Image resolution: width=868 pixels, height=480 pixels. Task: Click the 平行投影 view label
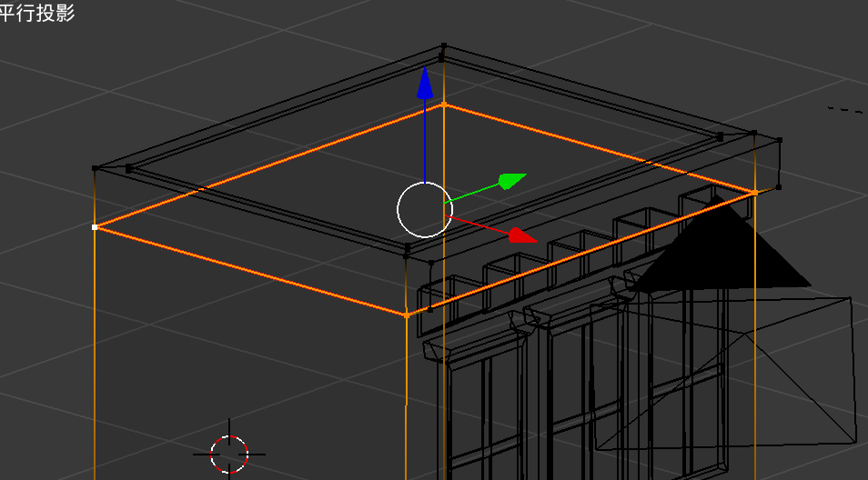37,12
